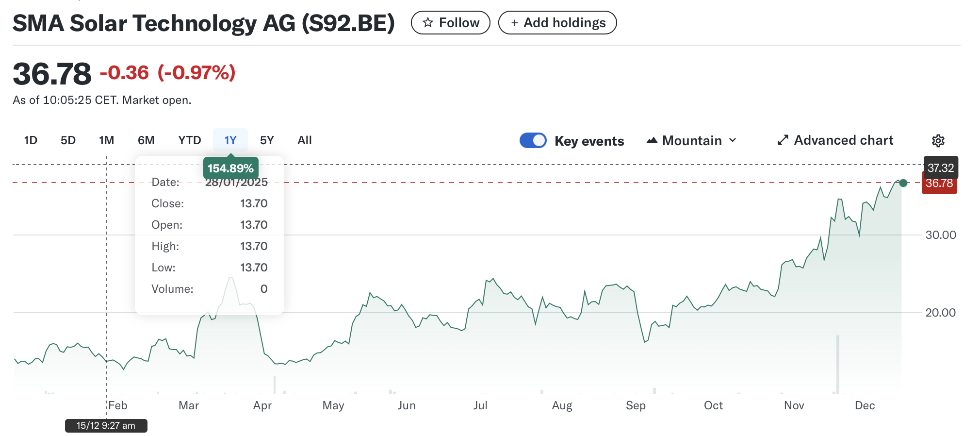Click the SMA Solar Technology AG heading
This screenshot has width=980, height=436.
pos(204,23)
